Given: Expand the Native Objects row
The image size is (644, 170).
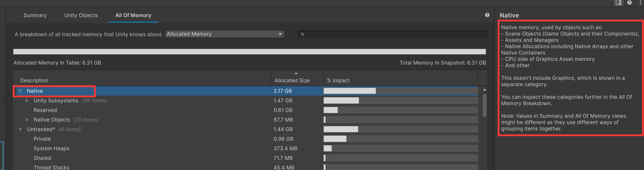Looking at the screenshot, I should point(27,120).
